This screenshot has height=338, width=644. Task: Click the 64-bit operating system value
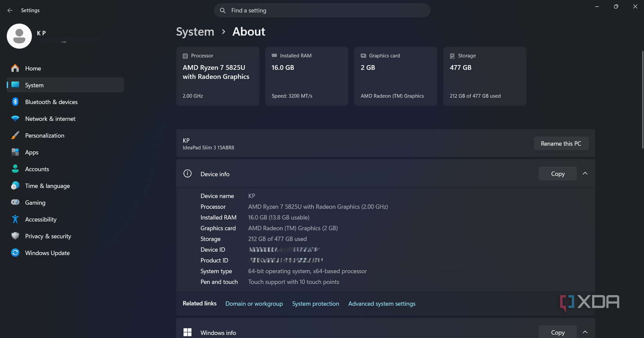pyautogui.click(x=308, y=271)
